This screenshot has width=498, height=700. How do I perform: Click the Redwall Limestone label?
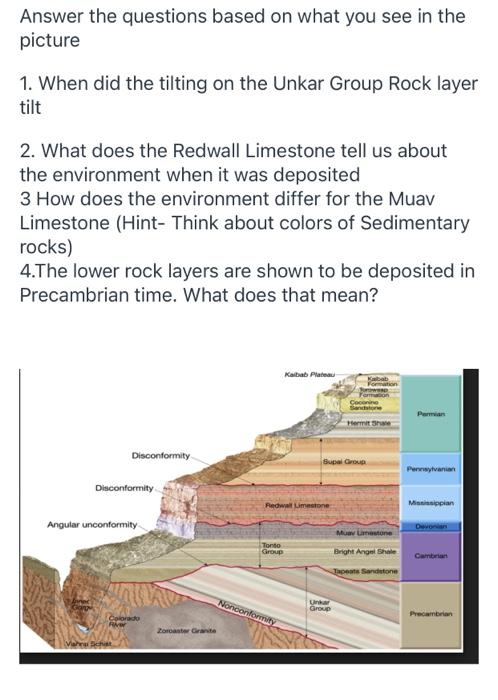click(x=297, y=505)
